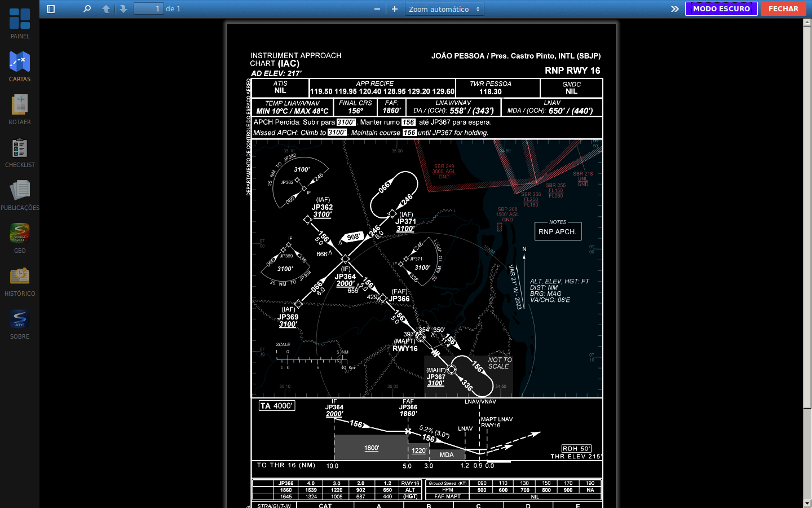Open the GEO sidebar icon
This screenshot has height=508, width=812.
[20, 238]
